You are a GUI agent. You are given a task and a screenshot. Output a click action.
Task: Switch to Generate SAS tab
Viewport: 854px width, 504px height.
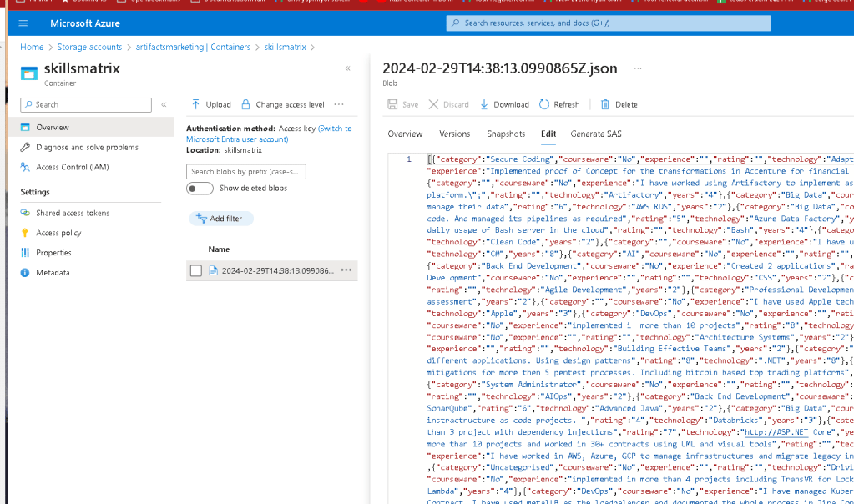click(x=596, y=134)
